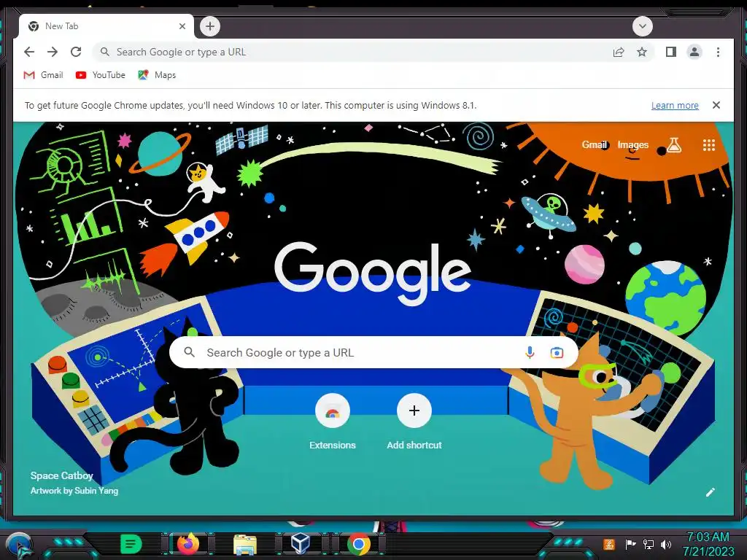Click the Share this page icon
The height and width of the screenshot is (560, 747).
pos(619,52)
